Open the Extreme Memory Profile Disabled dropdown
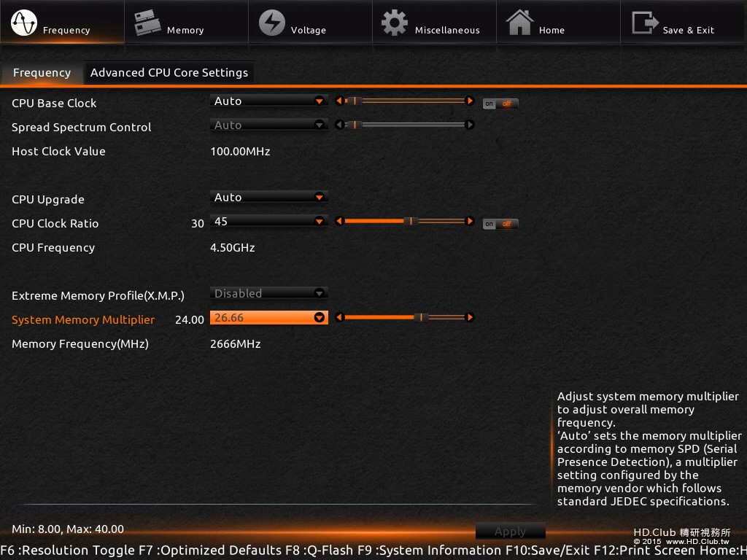This screenshot has height=560, width=747. click(268, 293)
